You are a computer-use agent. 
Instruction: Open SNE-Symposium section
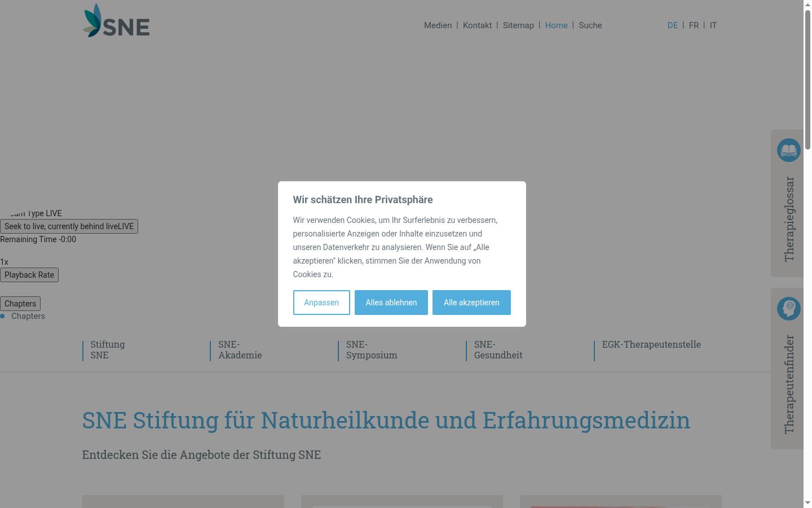(x=372, y=350)
